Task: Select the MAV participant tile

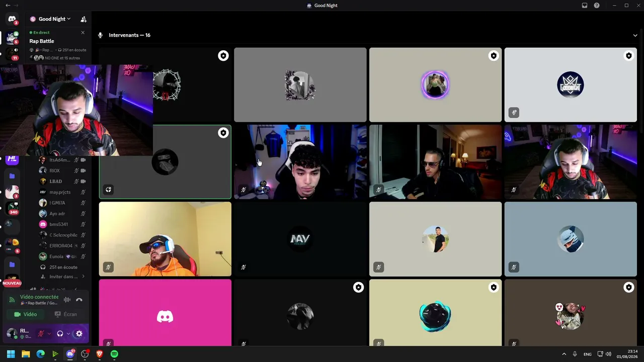Action: coord(300,239)
